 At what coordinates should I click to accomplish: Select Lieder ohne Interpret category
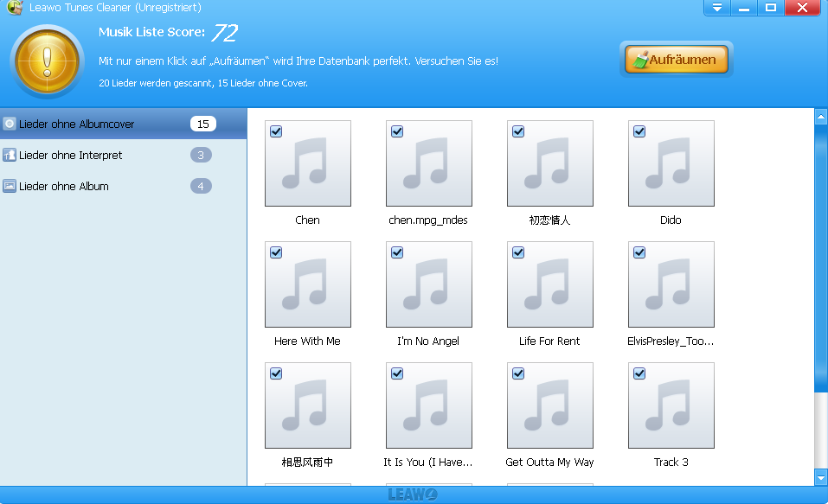click(x=123, y=155)
